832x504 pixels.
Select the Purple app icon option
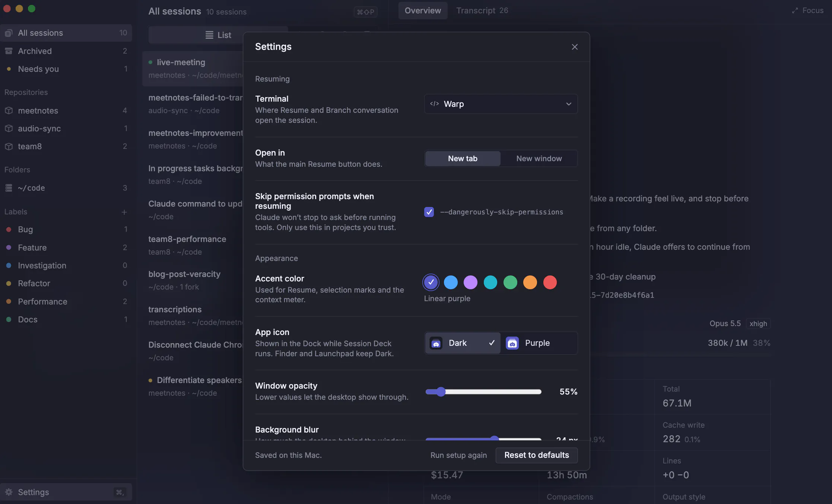click(539, 343)
